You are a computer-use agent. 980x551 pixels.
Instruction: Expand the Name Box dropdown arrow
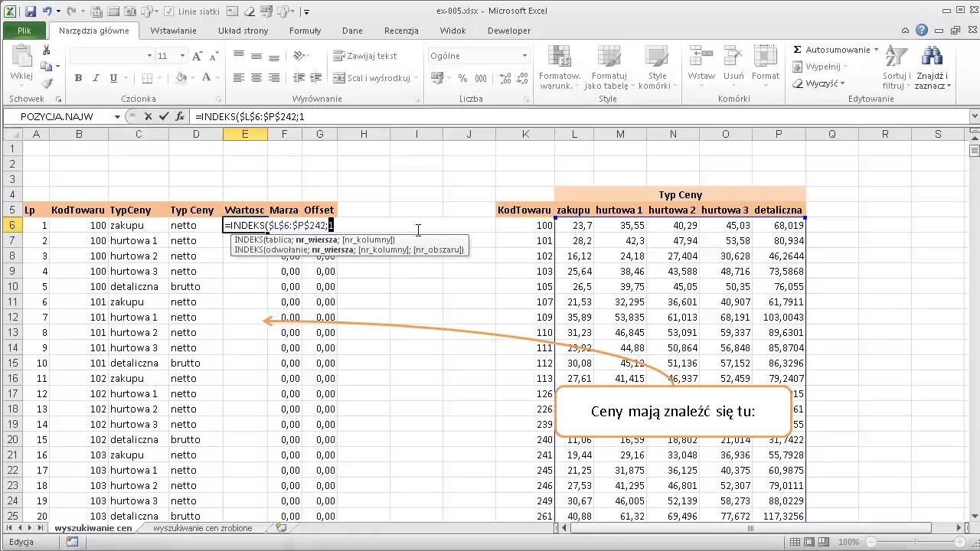click(117, 116)
